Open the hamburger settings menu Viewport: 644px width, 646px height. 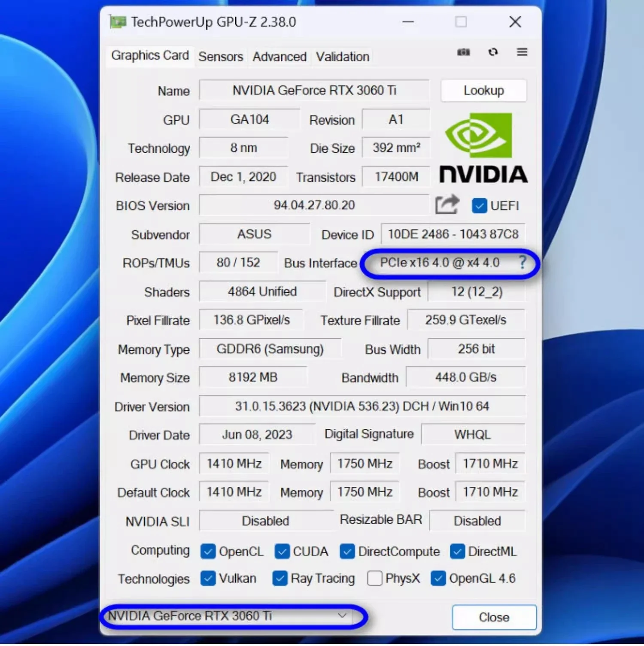[x=522, y=52]
